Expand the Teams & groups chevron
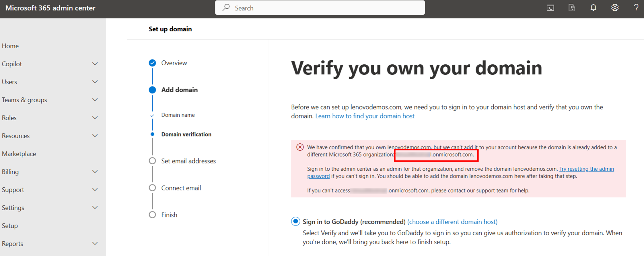Image resolution: width=644 pixels, height=256 pixels. click(95, 100)
